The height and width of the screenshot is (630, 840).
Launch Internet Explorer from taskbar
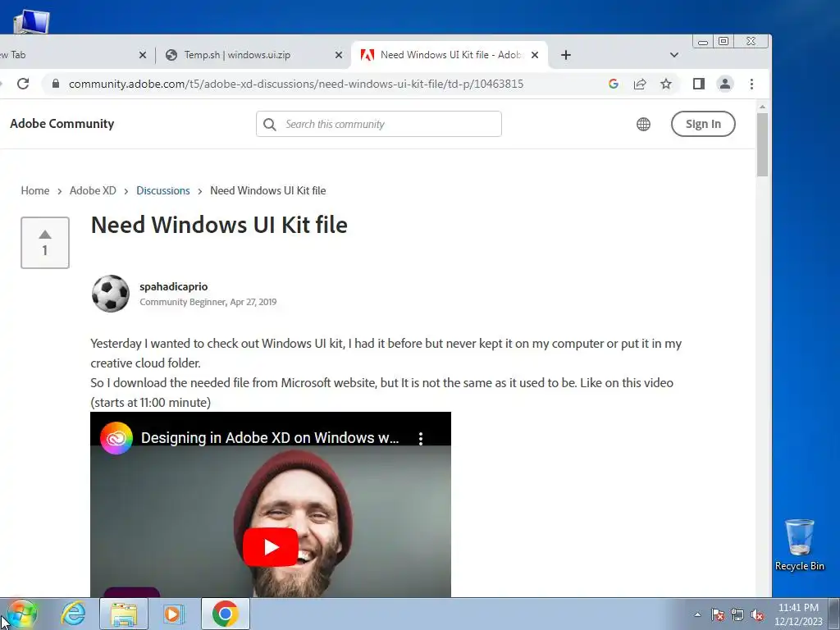[x=73, y=614]
